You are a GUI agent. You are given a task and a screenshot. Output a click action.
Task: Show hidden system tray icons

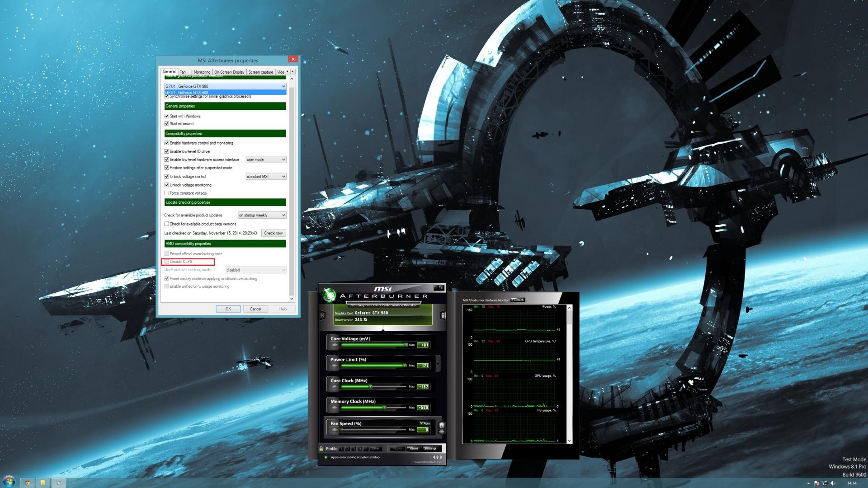[x=809, y=483]
